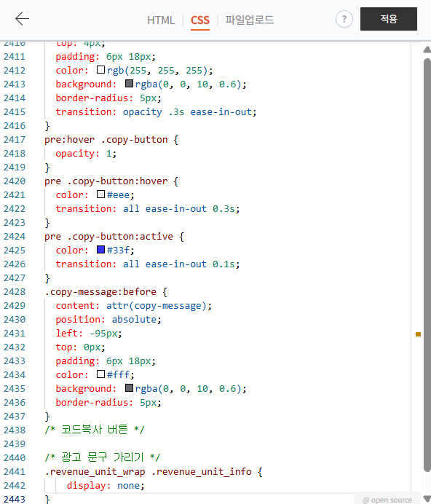Screen dimensions: 431x504
Task: Click 'transition: opacity .3s ease-in-out;' line
Action: [x=156, y=112]
